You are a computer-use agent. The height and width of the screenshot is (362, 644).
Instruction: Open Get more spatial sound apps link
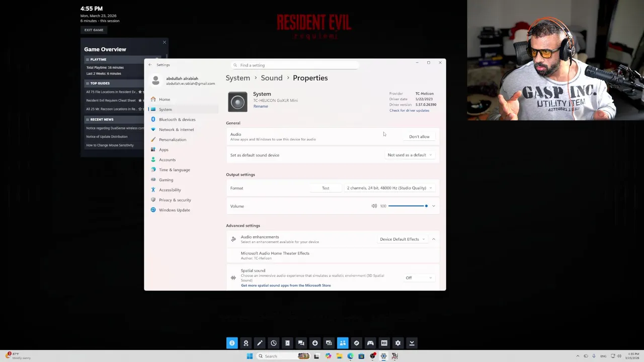tap(286, 285)
